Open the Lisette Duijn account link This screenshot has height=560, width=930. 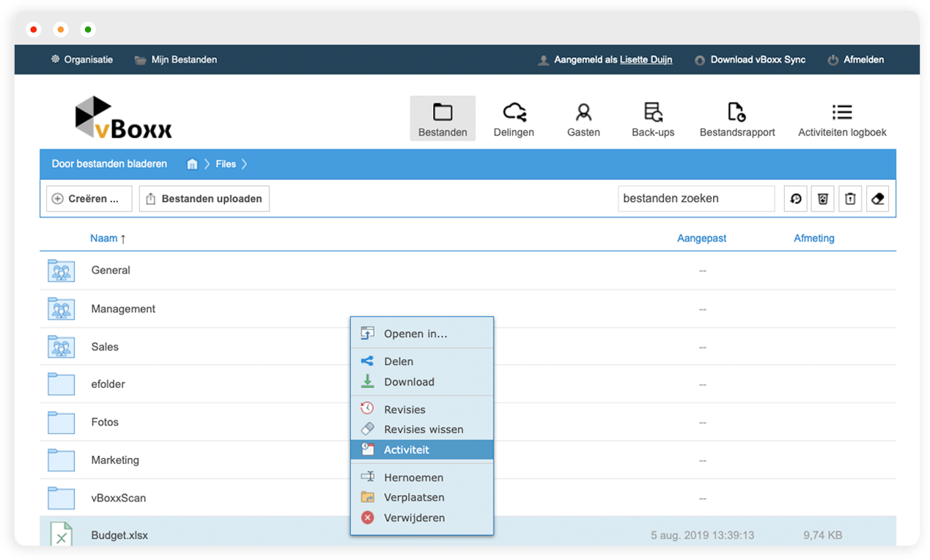[646, 59]
